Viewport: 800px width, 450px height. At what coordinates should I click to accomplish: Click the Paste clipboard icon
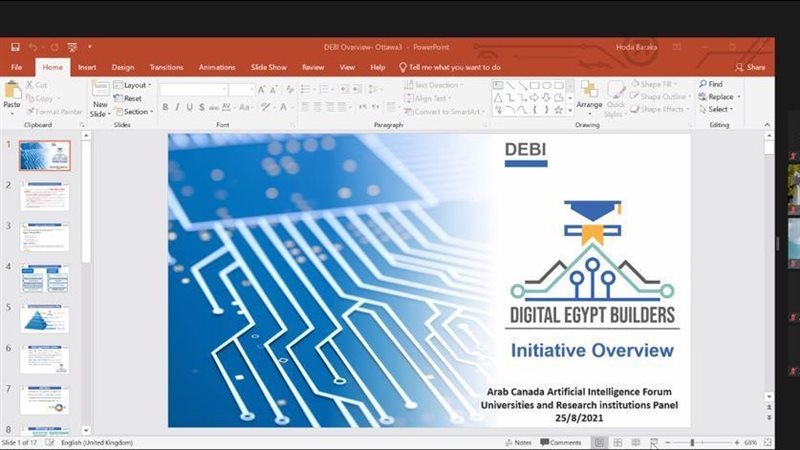click(12, 90)
